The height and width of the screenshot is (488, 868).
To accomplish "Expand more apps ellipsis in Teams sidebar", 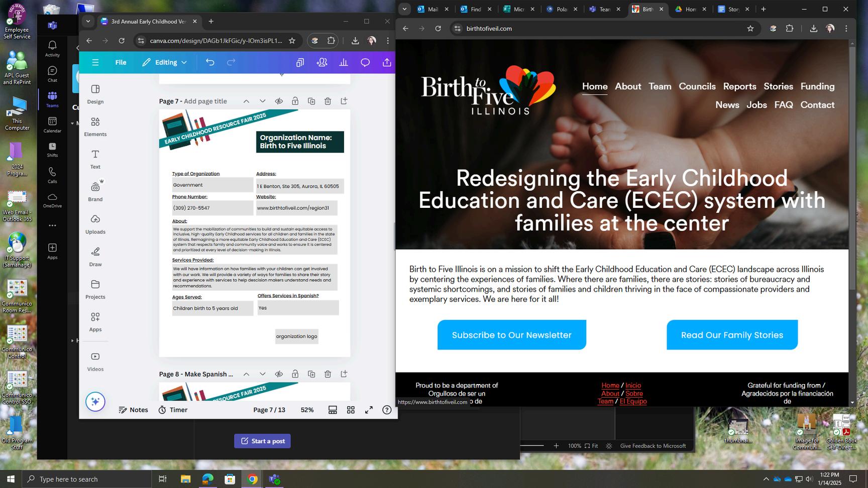I will (52, 225).
